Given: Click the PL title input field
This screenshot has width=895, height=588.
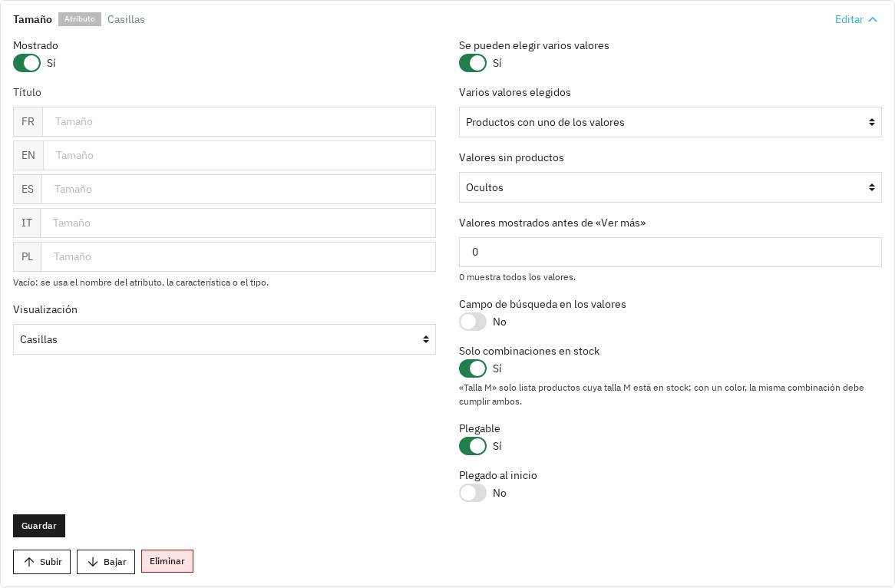Looking at the screenshot, I should (x=239, y=257).
